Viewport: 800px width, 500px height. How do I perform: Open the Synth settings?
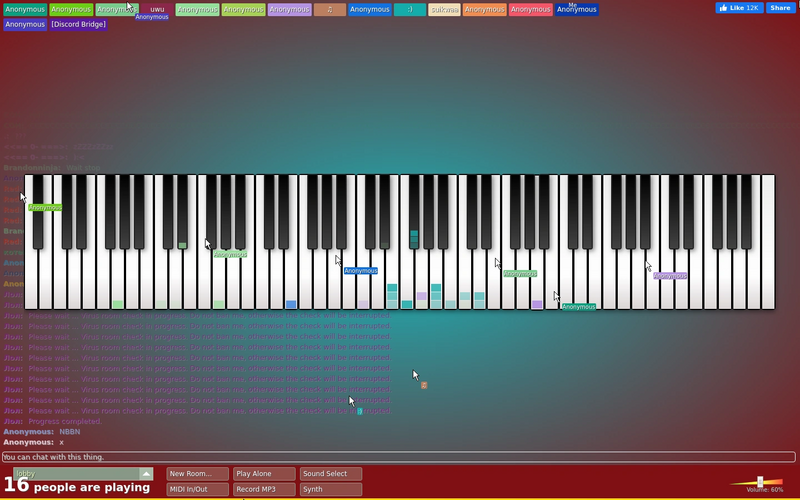coord(331,489)
